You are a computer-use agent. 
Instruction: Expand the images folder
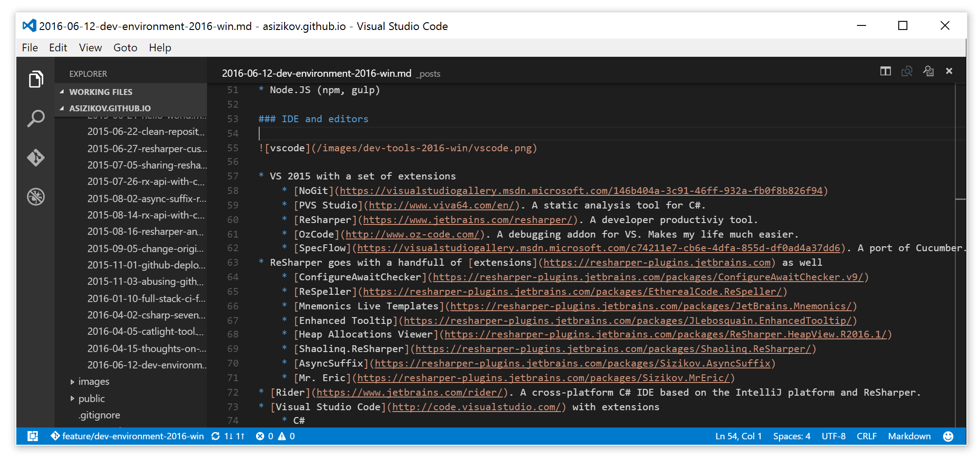(73, 382)
